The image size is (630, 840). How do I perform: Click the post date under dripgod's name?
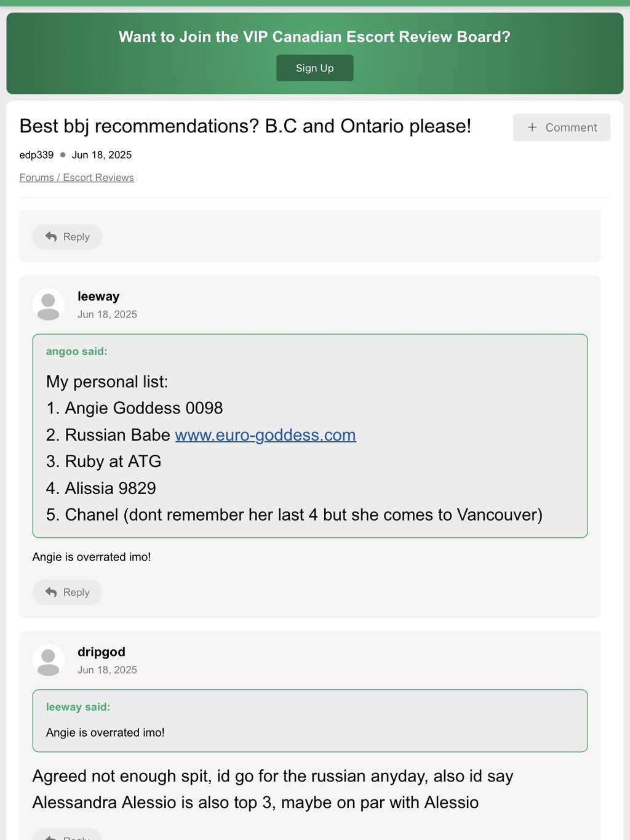[107, 670]
